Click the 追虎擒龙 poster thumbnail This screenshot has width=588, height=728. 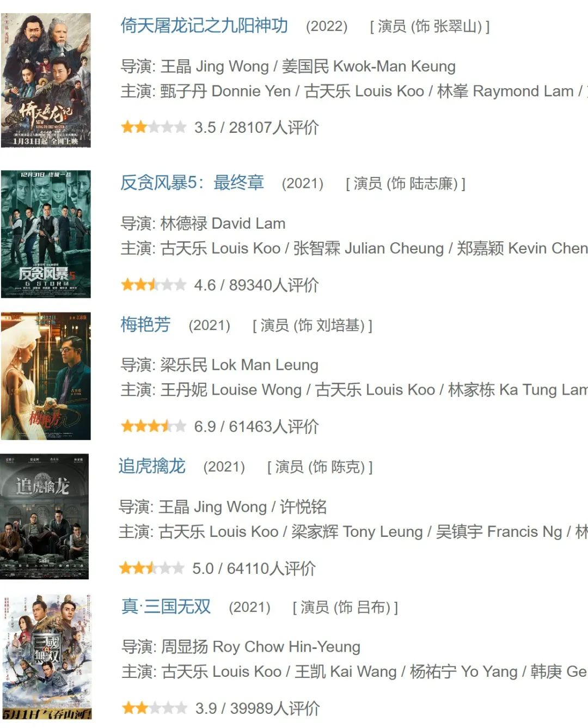pos(44,516)
